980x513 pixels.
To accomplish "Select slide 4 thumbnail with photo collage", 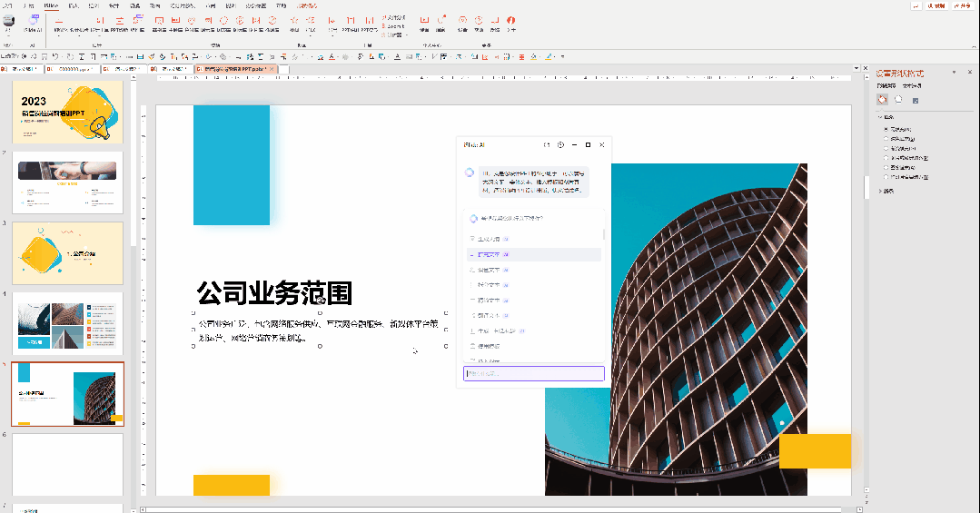I will click(67, 323).
